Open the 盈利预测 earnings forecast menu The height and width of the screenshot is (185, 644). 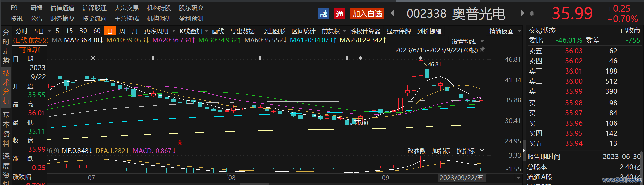[x=191, y=18]
